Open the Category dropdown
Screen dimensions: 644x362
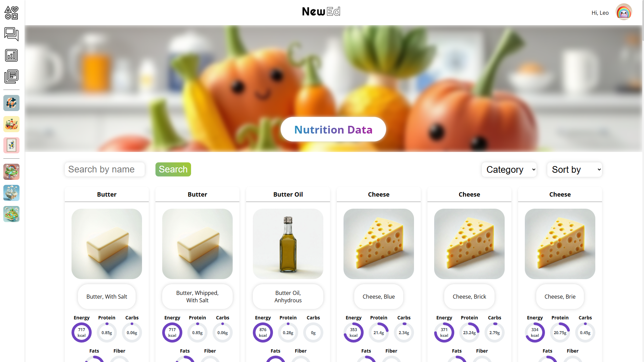[x=509, y=169]
